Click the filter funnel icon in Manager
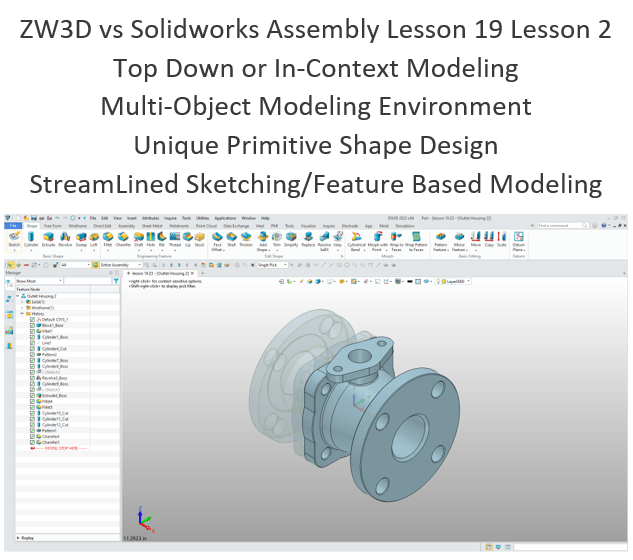Screen dimensions: 633x560 click(116, 282)
